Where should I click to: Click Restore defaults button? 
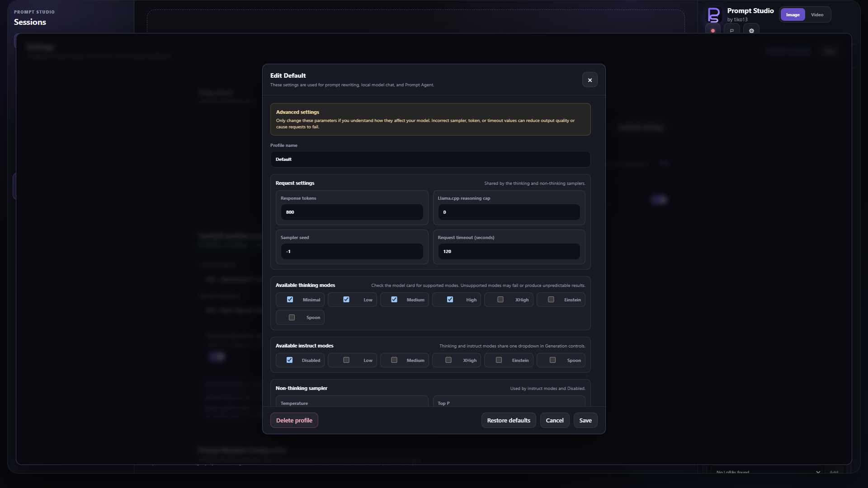pos(509,420)
